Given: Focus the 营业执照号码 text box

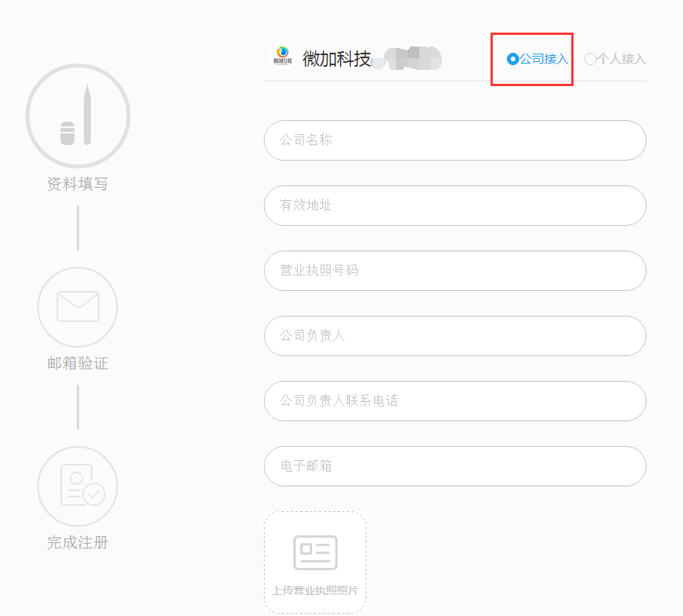Looking at the screenshot, I should point(455,271).
